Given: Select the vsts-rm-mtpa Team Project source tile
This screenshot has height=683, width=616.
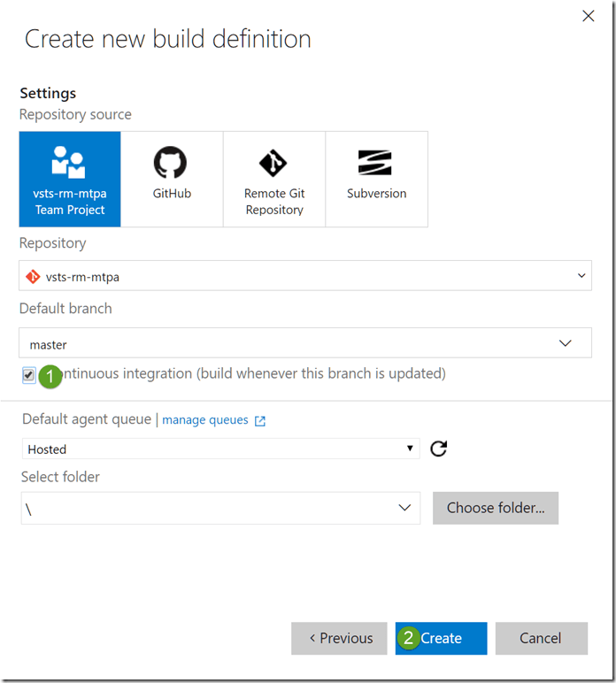Looking at the screenshot, I should pyautogui.click(x=70, y=180).
